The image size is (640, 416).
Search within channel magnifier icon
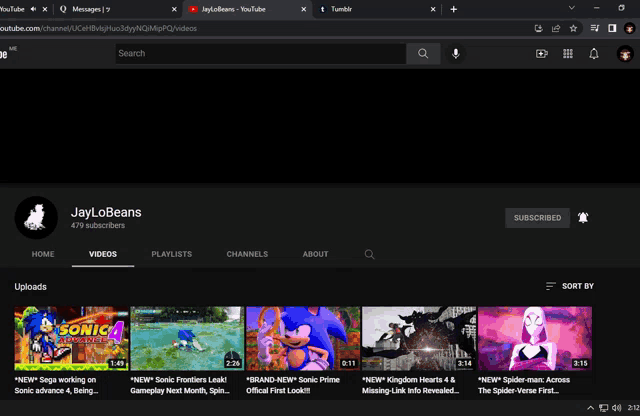click(369, 254)
